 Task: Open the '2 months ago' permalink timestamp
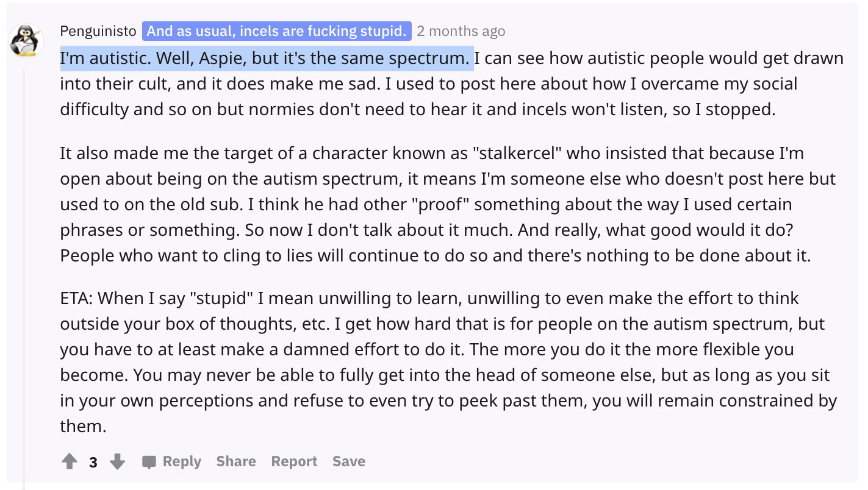[461, 31]
